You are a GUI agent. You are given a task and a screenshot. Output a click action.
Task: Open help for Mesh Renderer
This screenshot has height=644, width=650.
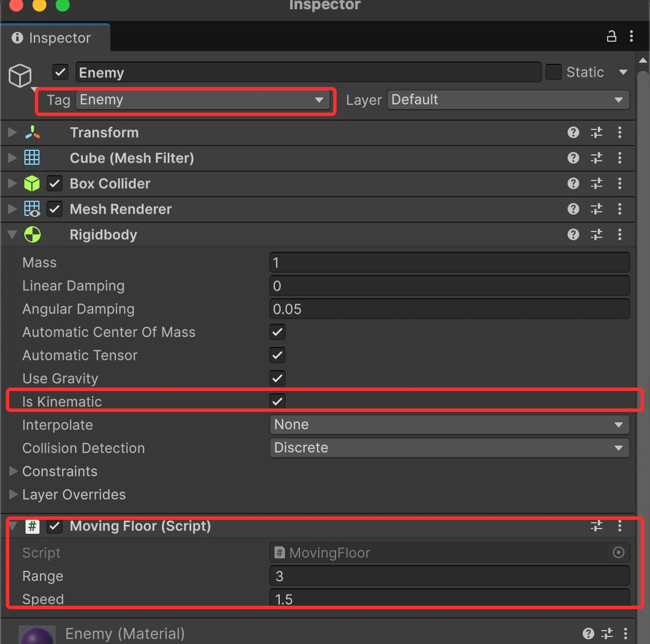click(573, 209)
